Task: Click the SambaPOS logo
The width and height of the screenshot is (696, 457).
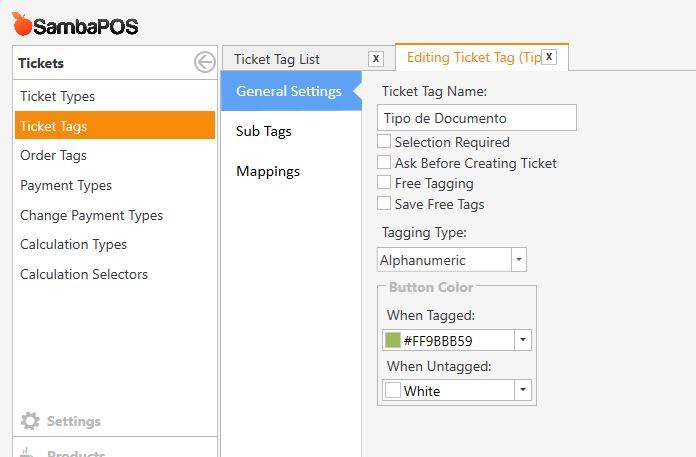Action: tap(75, 25)
